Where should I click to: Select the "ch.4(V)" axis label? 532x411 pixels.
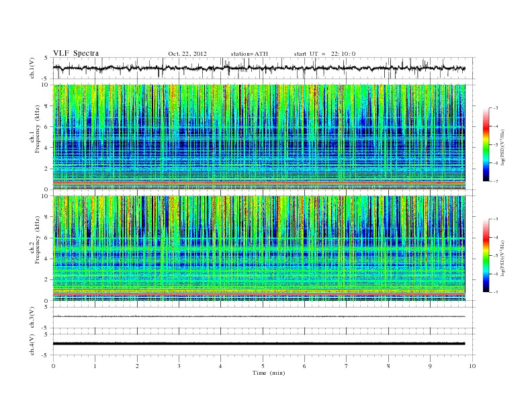[32, 345]
